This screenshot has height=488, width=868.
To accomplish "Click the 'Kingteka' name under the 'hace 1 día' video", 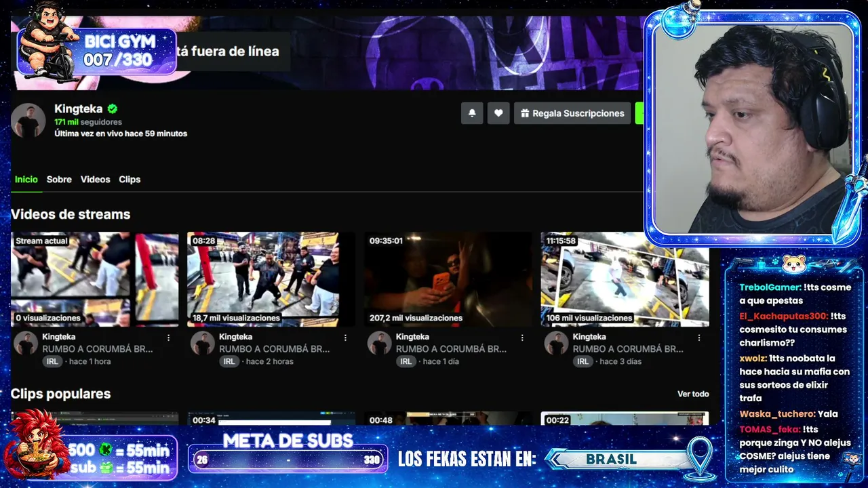I will [x=412, y=337].
